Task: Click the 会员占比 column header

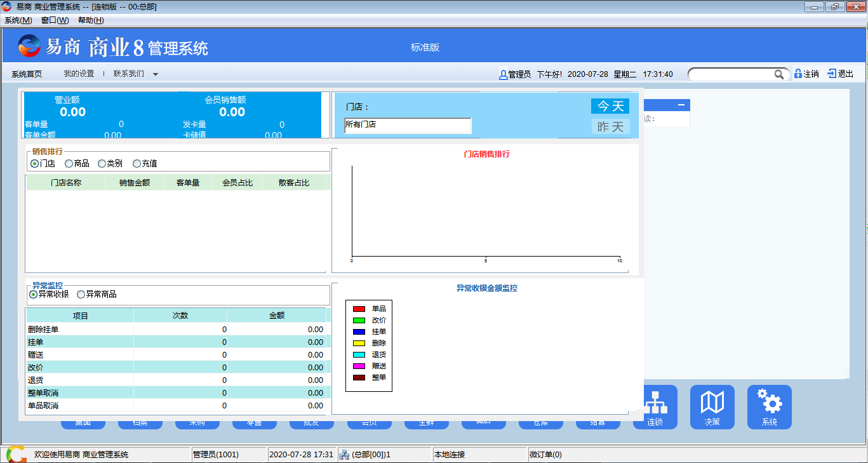Action: pos(237,183)
